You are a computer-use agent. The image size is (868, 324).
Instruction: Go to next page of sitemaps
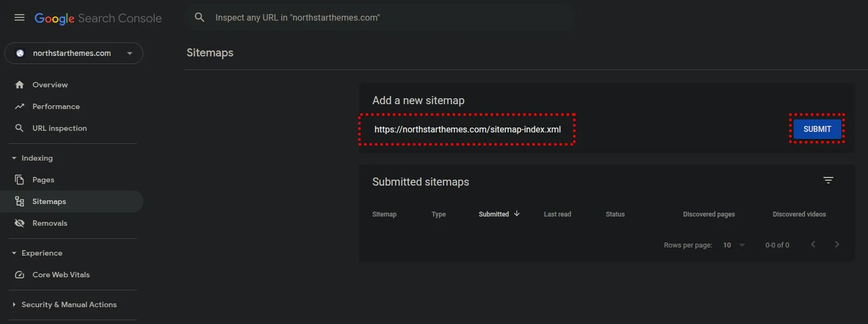(x=837, y=245)
